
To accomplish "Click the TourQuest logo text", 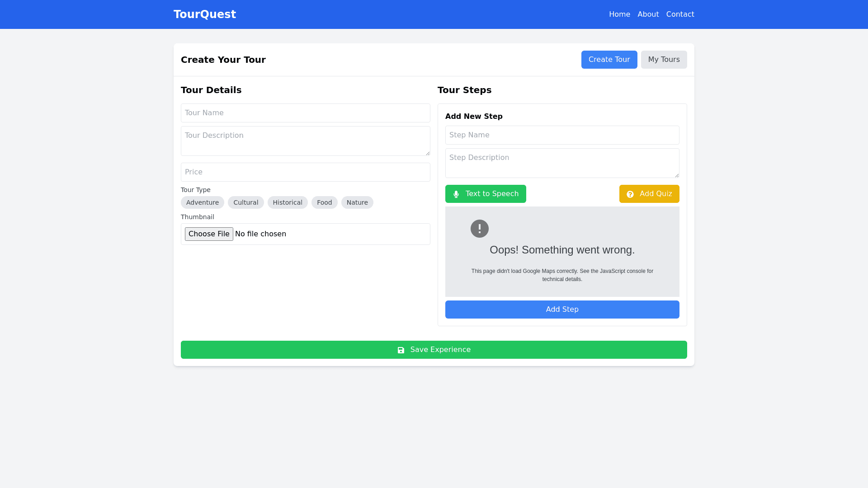I will [205, 14].
